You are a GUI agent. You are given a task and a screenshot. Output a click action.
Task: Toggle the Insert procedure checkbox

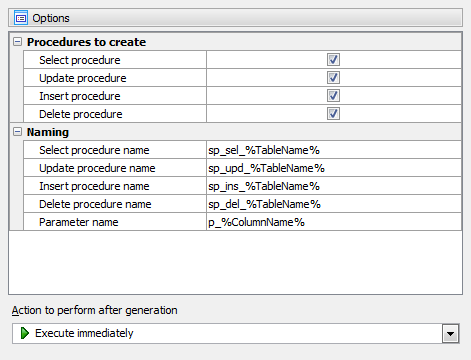(333, 96)
